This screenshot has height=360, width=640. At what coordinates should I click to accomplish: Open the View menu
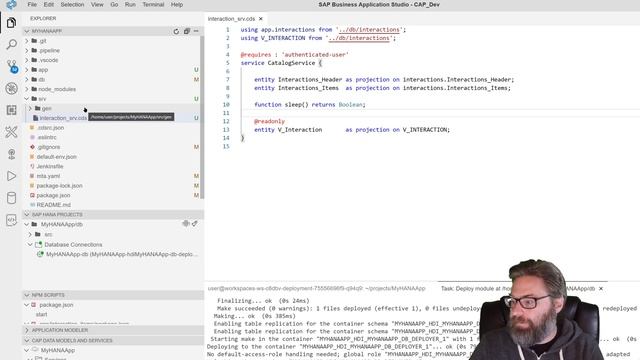[x=97, y=4]
